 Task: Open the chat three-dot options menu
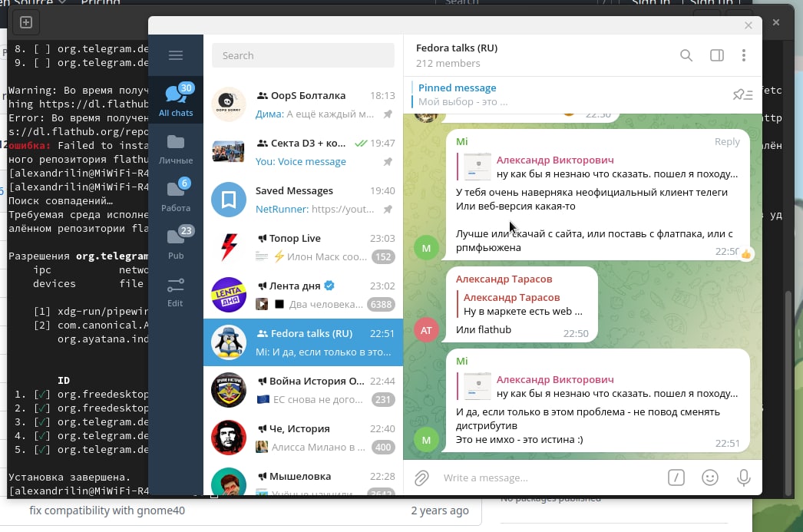tap(744, 55)
